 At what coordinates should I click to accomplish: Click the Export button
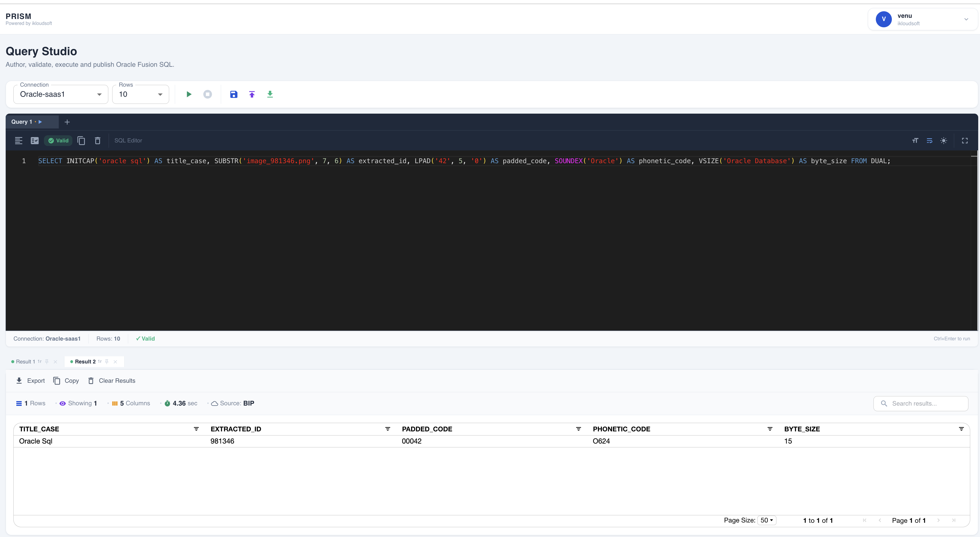[31, 381]
